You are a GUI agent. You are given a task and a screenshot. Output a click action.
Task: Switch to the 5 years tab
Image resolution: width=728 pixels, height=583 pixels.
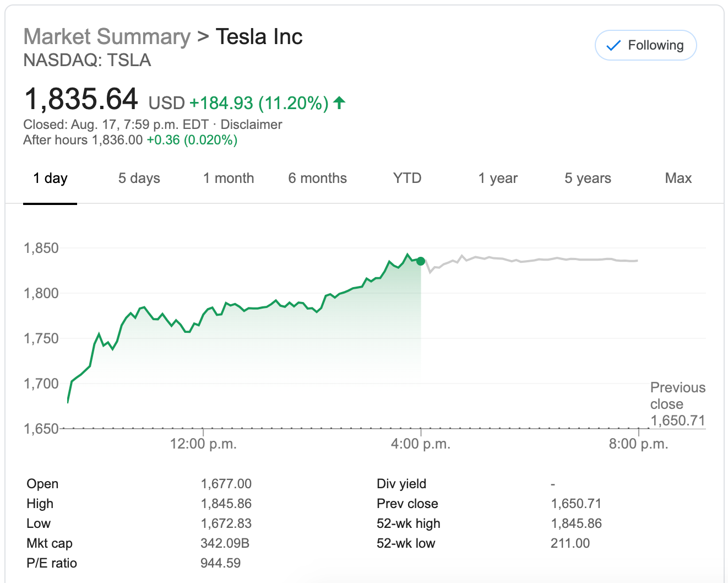click(588, 179)
